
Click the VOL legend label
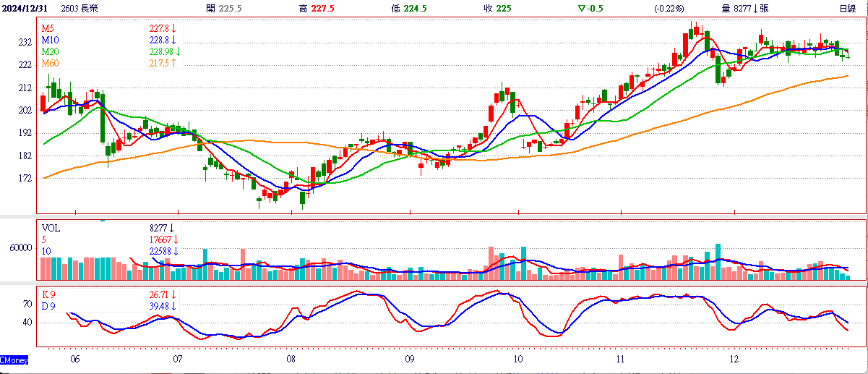tap(51, 228)
